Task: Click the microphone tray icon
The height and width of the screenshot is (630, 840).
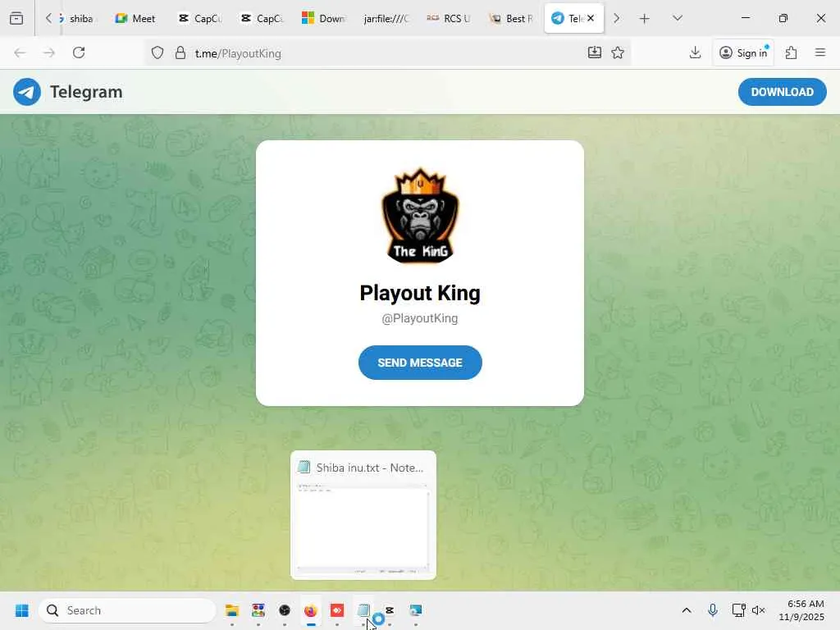Action: click(x=713, y=610)
